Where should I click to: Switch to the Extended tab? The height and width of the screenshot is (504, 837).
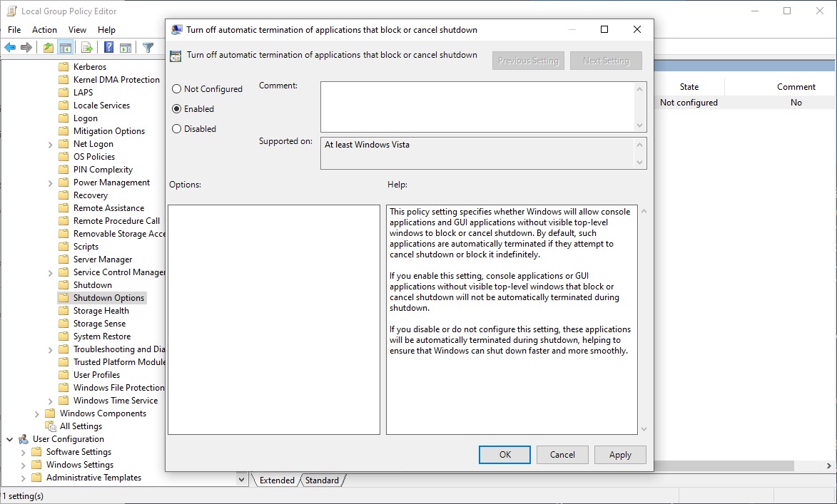277,480
